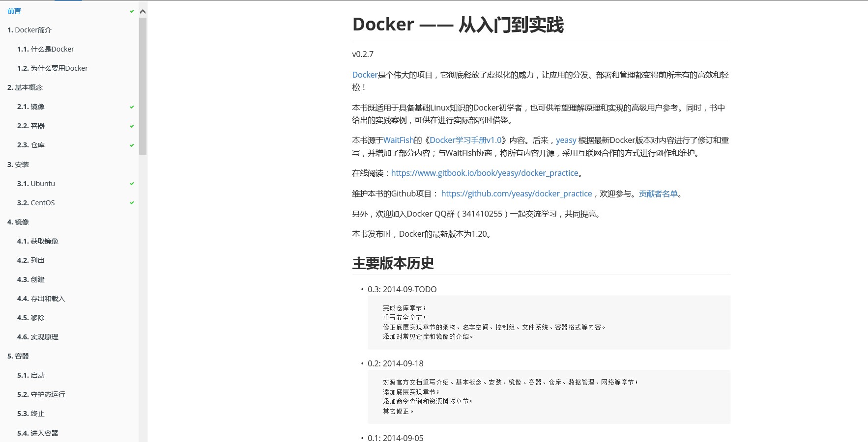Go to section 3.1. Ubuntu
This screenshot has width=868, height=442.
click(36, 184)
